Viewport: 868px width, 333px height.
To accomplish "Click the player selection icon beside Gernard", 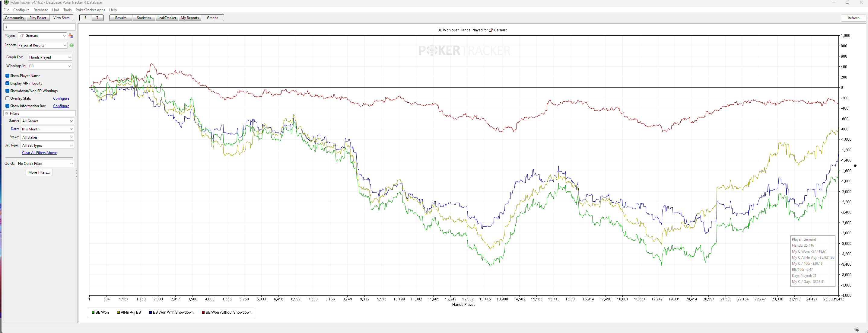I will pos(71,36).
